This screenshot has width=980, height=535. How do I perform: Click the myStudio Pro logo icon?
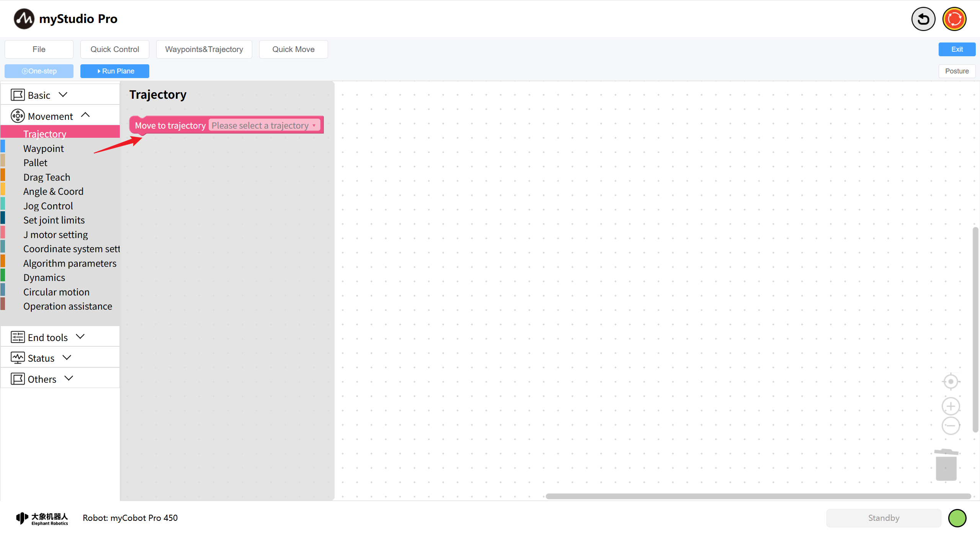[x=24, y=19]
